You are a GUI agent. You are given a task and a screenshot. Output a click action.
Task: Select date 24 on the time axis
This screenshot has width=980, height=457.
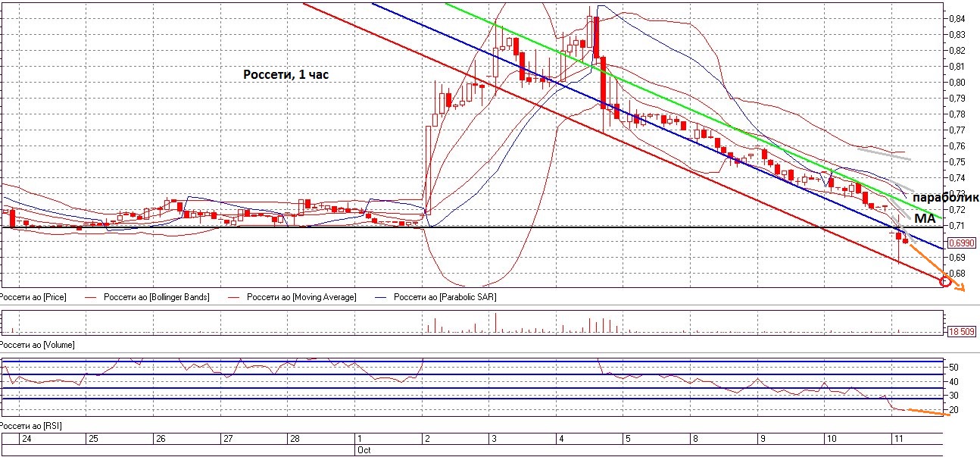(27, 439)
